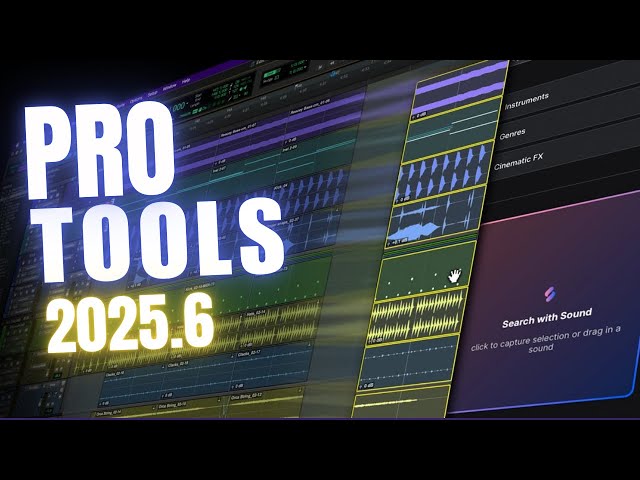This screenshot has width=640, height=480.
Task: Click the Search with Sound heading
Action: point(547,318)
